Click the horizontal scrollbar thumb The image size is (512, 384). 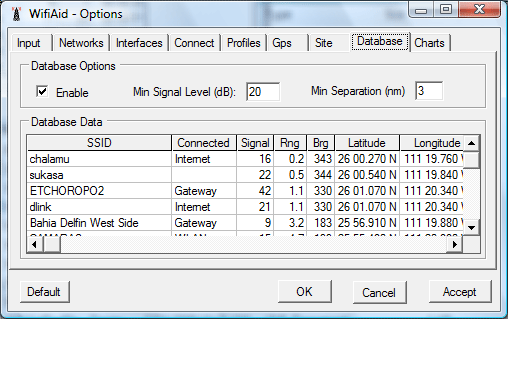coord(52,245)
